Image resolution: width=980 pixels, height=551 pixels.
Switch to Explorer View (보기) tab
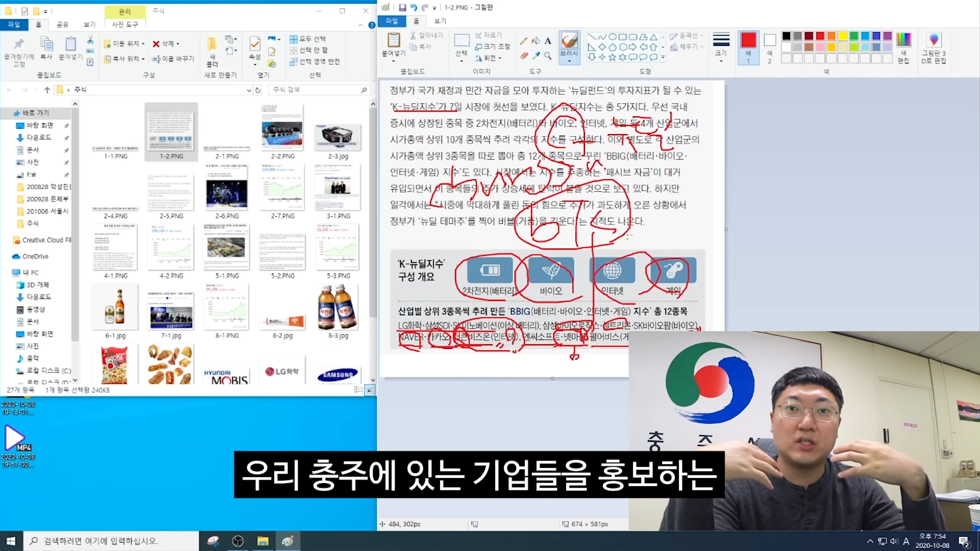(89, 24)
